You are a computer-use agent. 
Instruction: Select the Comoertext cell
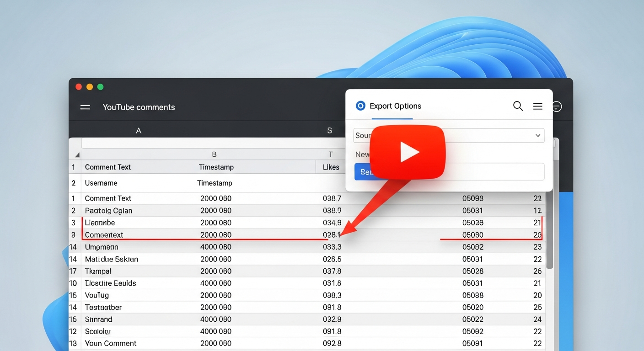click(104, 235)
